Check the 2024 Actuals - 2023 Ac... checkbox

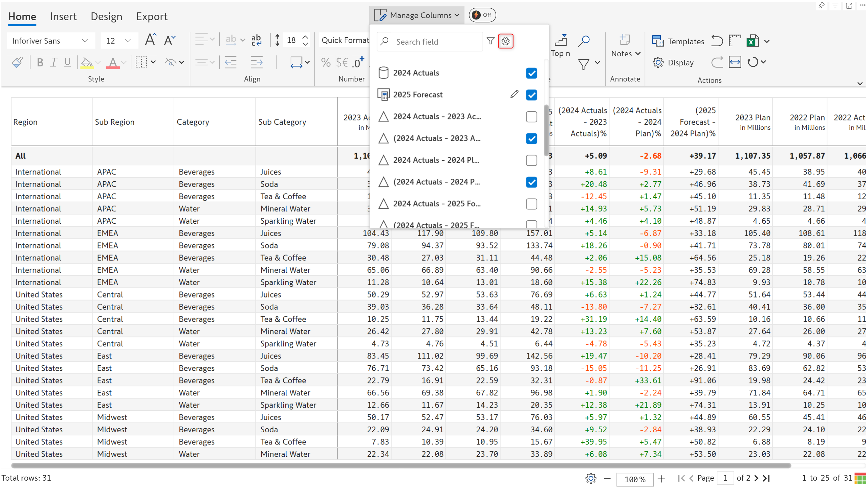[531, 117]
